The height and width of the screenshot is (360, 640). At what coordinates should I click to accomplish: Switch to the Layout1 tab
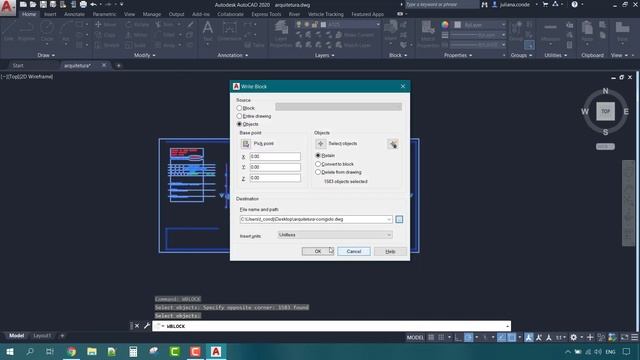[42, 336]
